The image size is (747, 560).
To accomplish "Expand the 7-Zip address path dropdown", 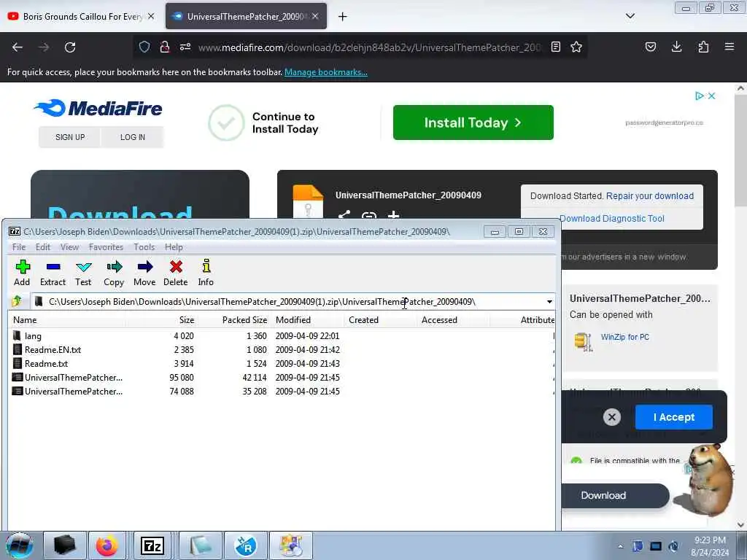I will 549,301.
